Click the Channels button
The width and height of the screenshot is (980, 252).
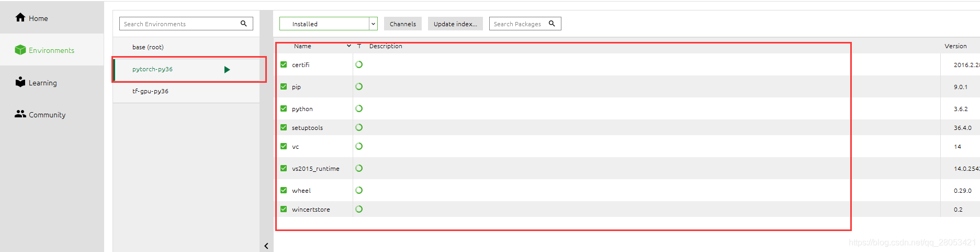(403, 24)
